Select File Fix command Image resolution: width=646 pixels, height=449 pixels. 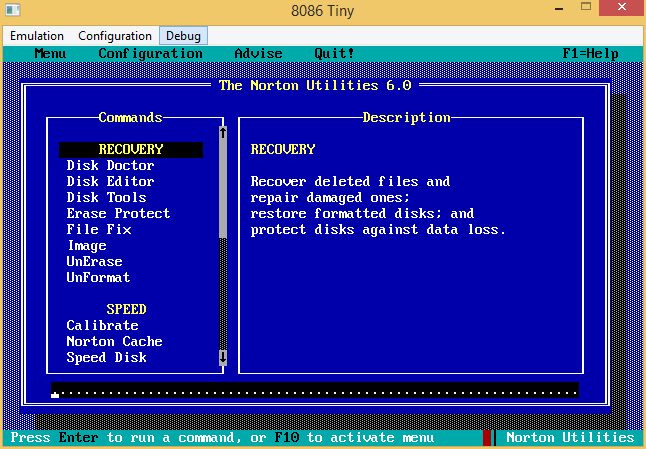point(99,229)
